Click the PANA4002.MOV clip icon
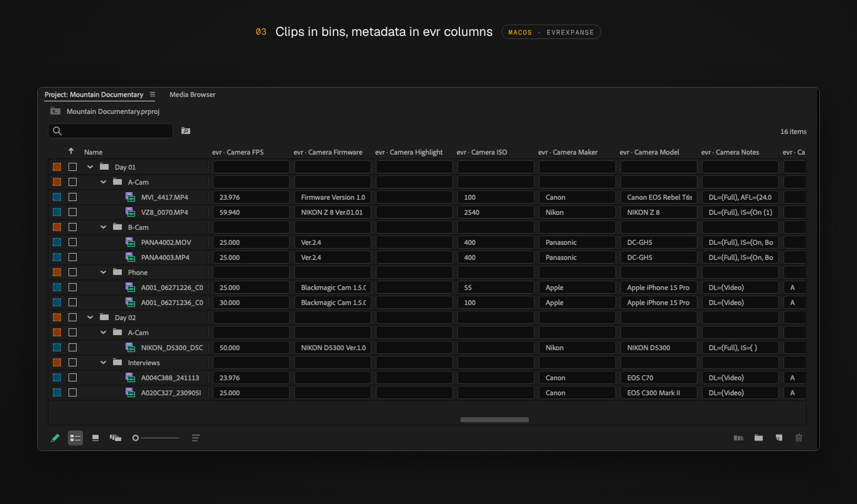The image size is (857, 504). pos(130,243)
